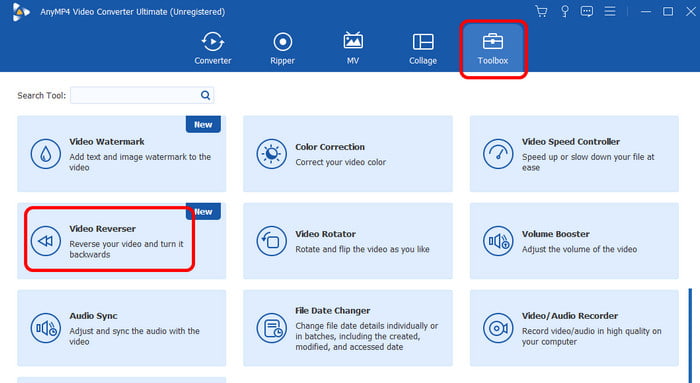The image size is (700, 383).
Task: Click the Video/Audio Recorder camera icon
Action: tap(498, 328)
